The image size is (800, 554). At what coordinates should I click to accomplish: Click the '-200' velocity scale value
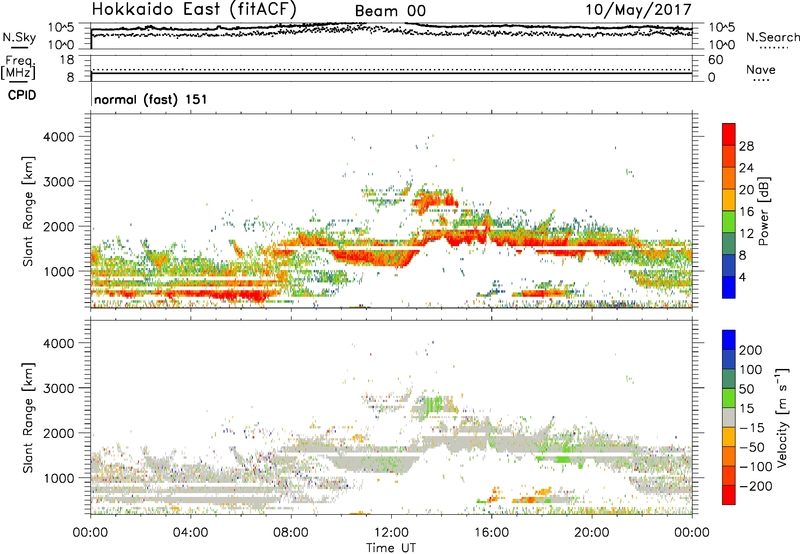pos(756,486)
